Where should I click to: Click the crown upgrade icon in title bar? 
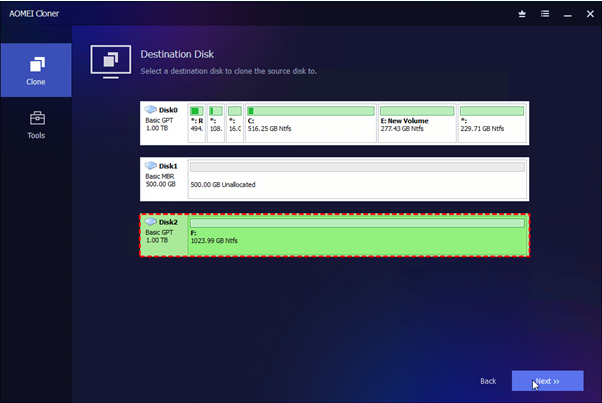521,14
